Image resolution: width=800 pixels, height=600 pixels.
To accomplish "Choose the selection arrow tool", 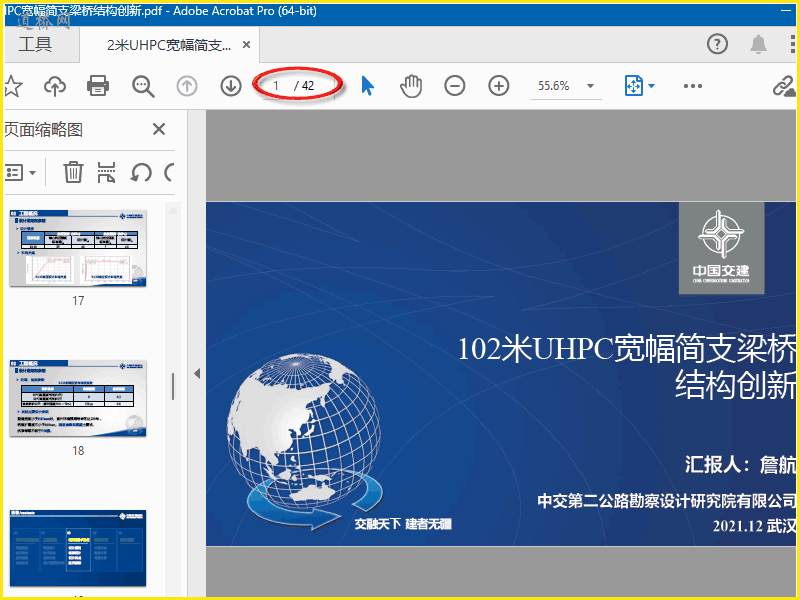I will [x=367, y=86].
